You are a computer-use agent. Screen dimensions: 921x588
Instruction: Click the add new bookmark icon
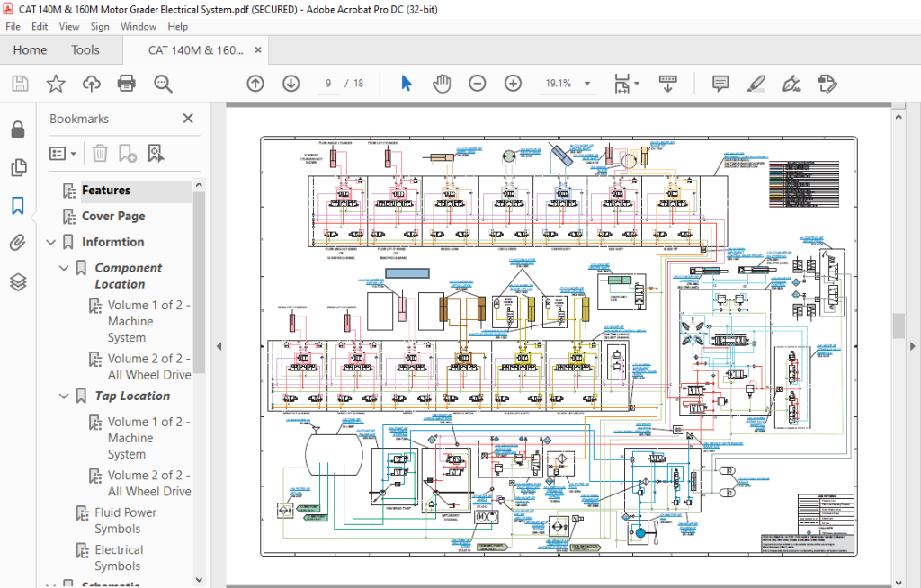(128, 154)
